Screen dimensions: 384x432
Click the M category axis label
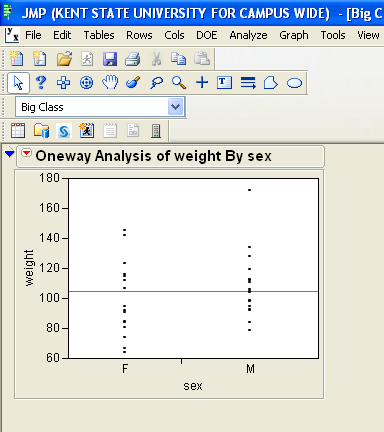point(250,369)
